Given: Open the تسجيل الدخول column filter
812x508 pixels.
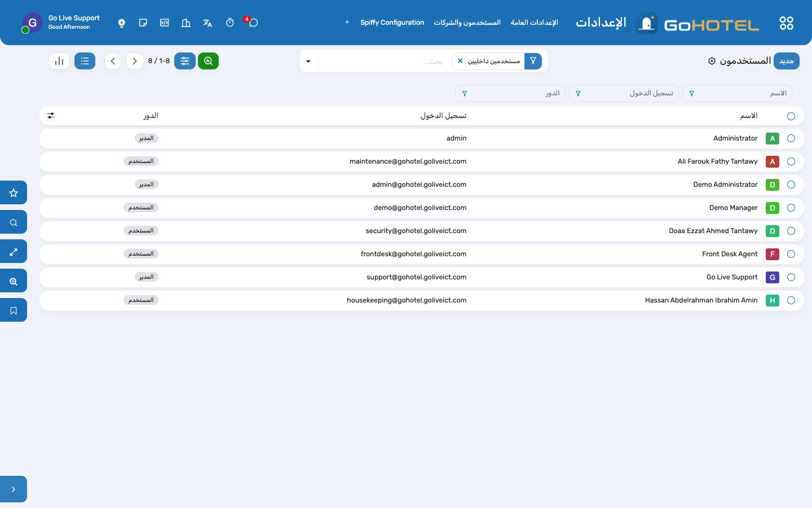Looking at the screenshot, I should click(x=624, y=93).
